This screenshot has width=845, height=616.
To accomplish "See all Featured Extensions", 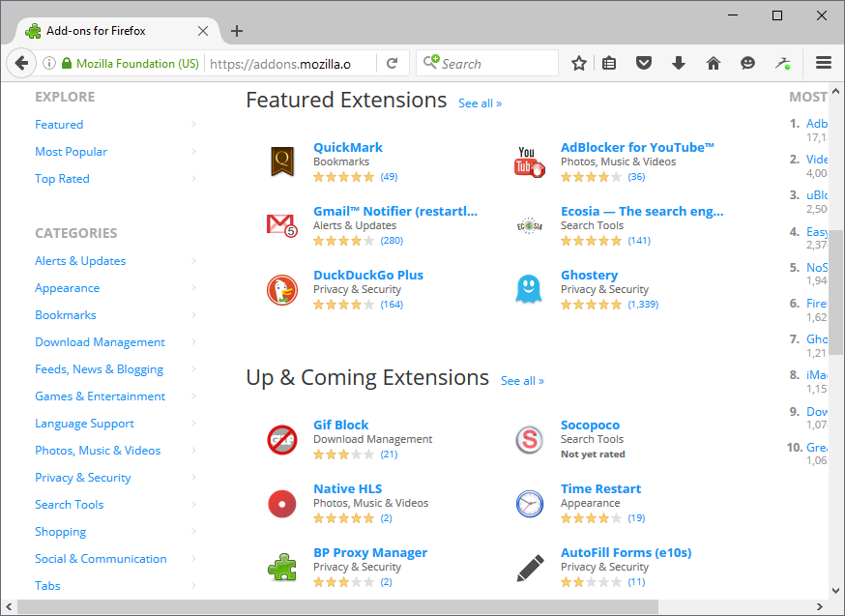I will pyautogui.click(x=480, y=103).
